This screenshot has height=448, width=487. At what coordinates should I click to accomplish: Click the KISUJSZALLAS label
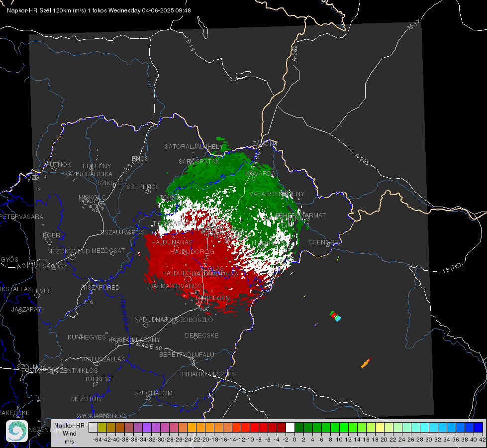point(103,359)
